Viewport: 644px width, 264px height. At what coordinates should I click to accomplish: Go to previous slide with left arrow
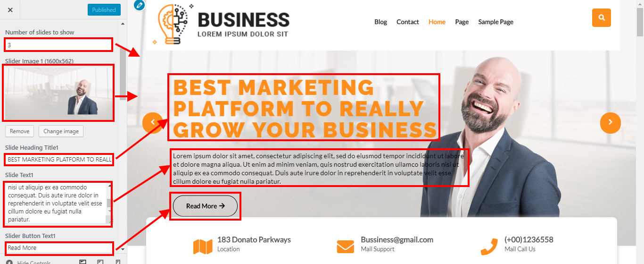[x=152, y=122]
